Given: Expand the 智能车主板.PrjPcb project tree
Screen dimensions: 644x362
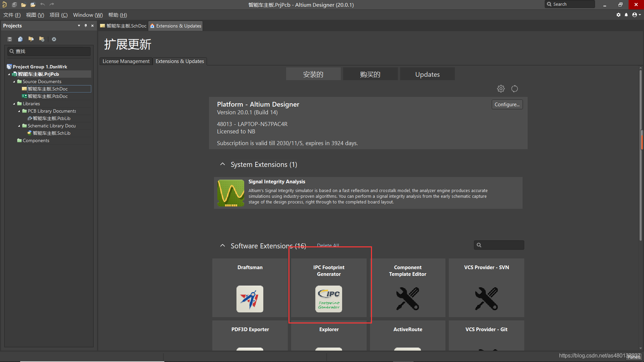Looking at the screenshot, I should (10, 74).
